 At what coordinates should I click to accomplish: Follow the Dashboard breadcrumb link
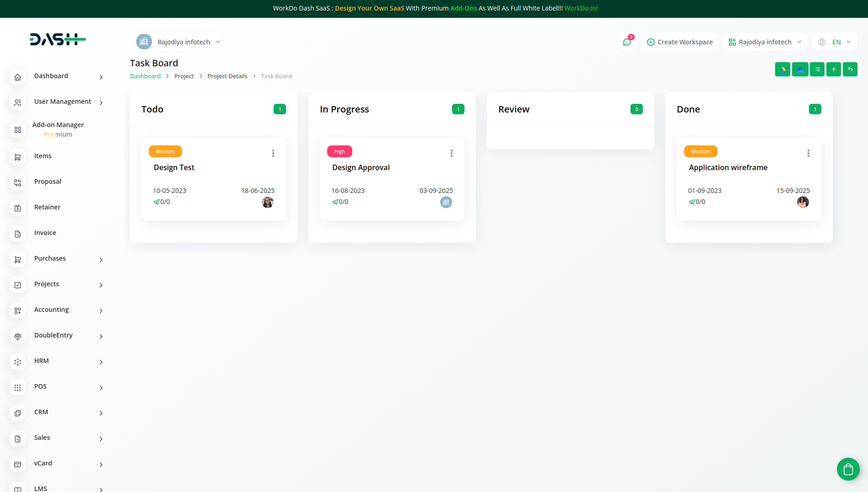coord(145,76)
